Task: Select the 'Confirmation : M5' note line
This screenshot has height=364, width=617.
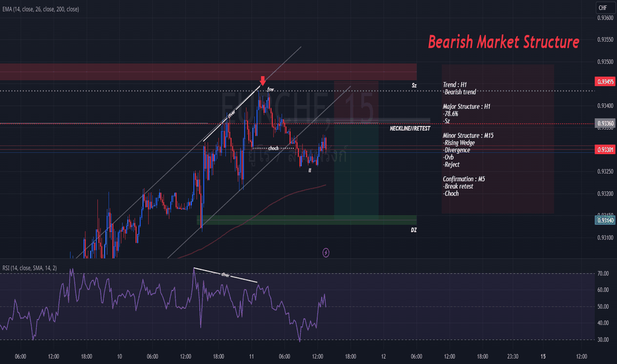Action: 463,179
